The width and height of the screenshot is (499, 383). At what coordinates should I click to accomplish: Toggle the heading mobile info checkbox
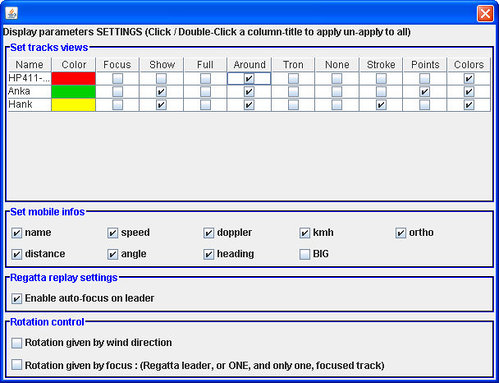[209, 254]
